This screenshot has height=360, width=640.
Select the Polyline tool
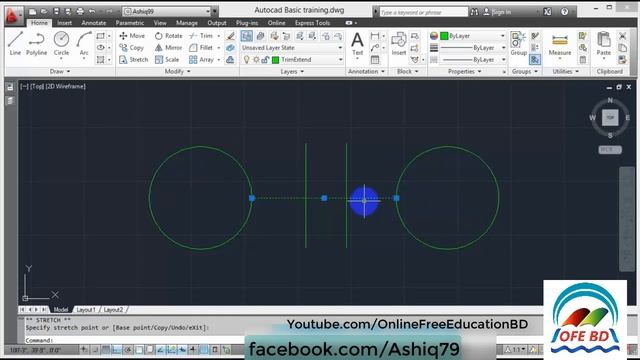click(36, 44)
